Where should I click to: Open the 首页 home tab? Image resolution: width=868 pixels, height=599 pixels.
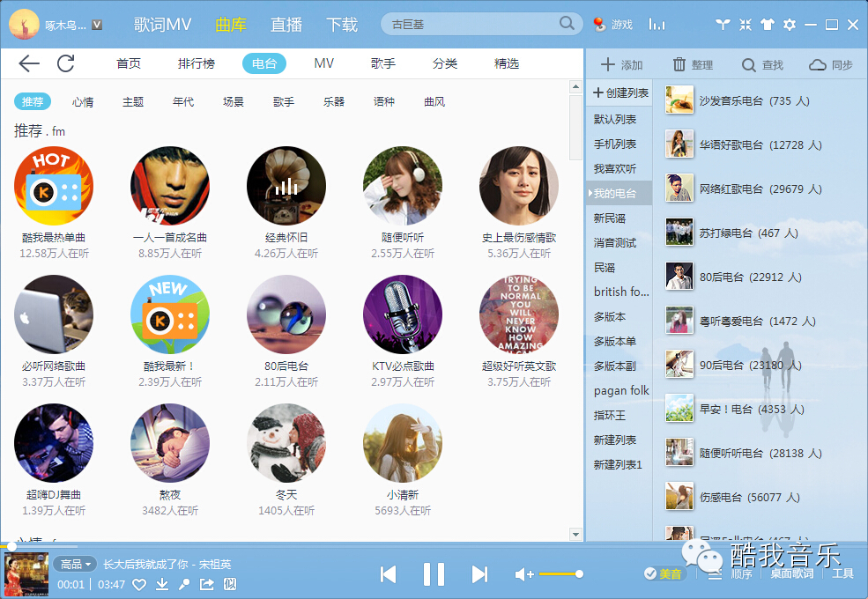click(x=129, y=63)
